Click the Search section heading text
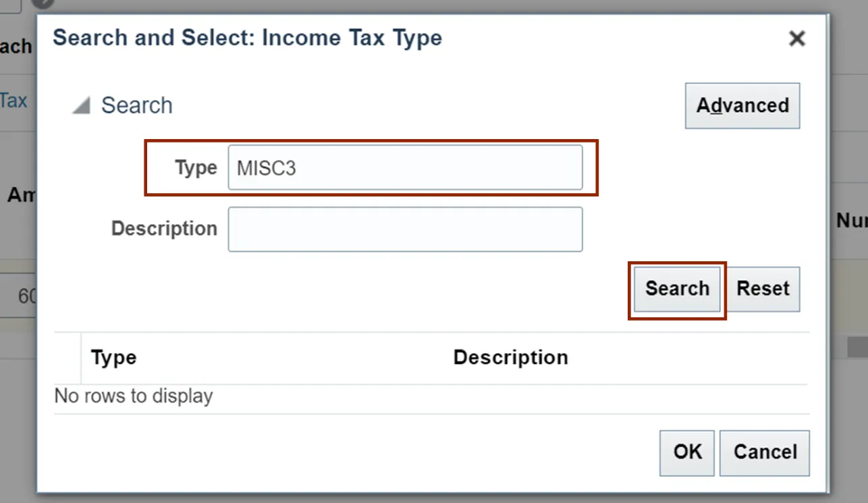 click(137, 106)
